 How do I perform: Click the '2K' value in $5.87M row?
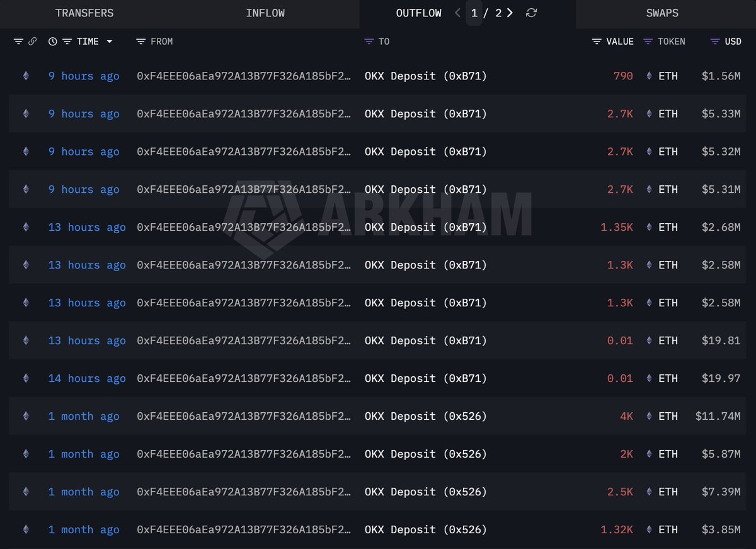627,454
